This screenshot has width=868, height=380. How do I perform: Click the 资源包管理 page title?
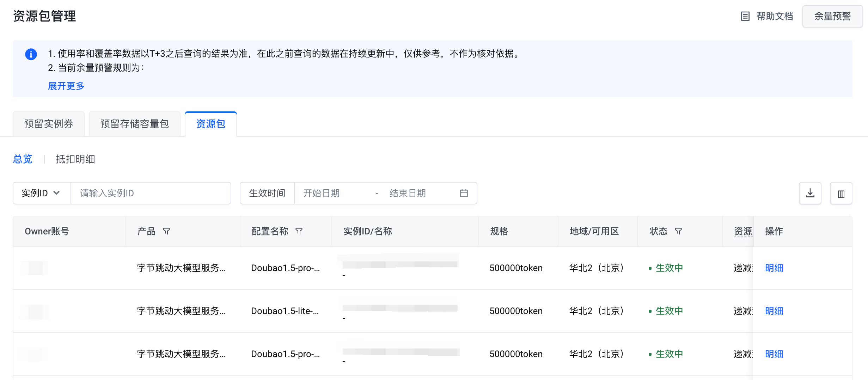[x=44, y=16]
